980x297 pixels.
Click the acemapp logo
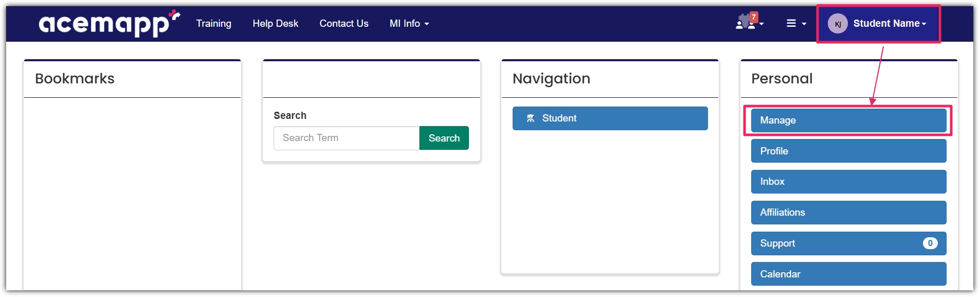pyautogui.click(x=107, y=23)
